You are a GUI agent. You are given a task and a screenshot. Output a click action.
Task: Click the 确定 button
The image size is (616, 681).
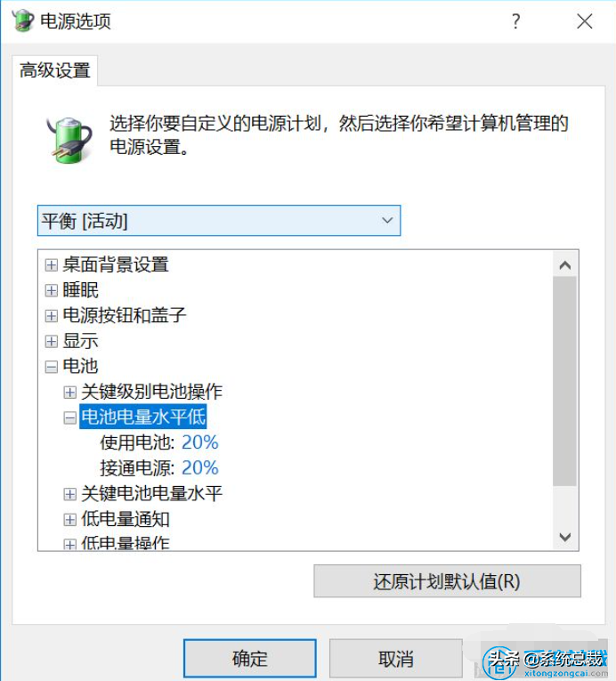tap(250, 659)
